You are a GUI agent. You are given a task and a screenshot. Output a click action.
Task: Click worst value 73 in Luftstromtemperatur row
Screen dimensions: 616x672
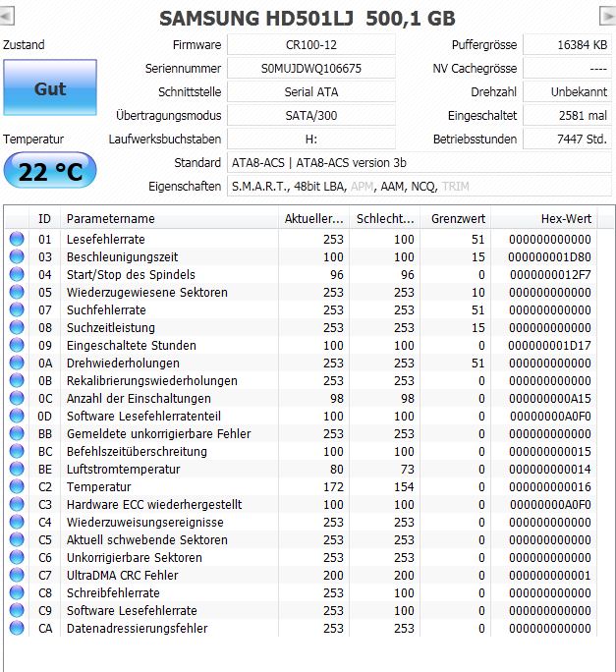click(408, 470)
